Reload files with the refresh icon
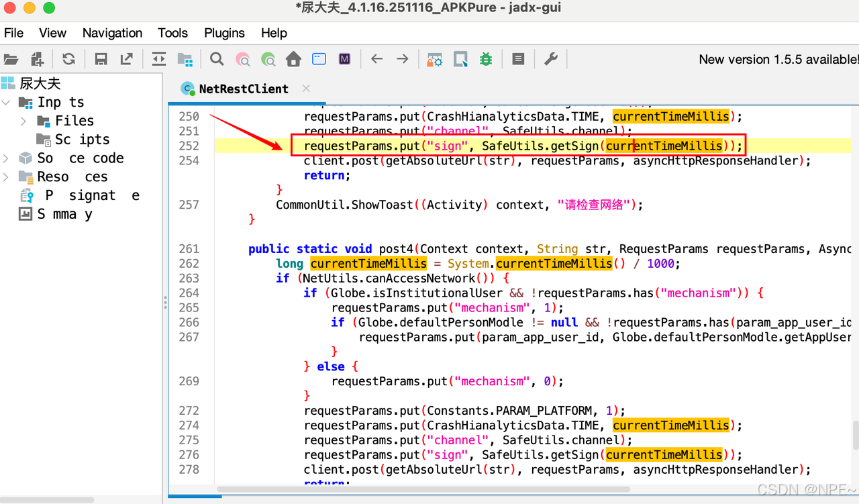This screenshot has width=859, height=504. coord(68,60)
